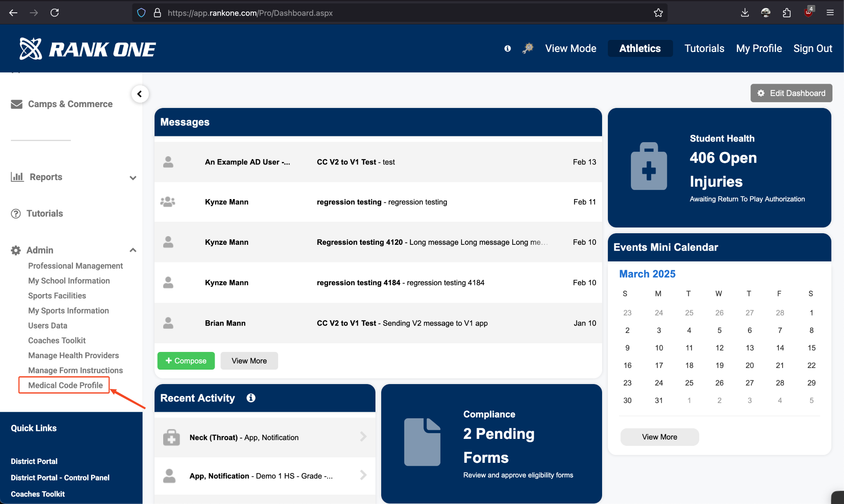Open the Regression testing 4120 message
Image resolution: width=844 pixels, height=504 pixels.
[x=378, y=242]
